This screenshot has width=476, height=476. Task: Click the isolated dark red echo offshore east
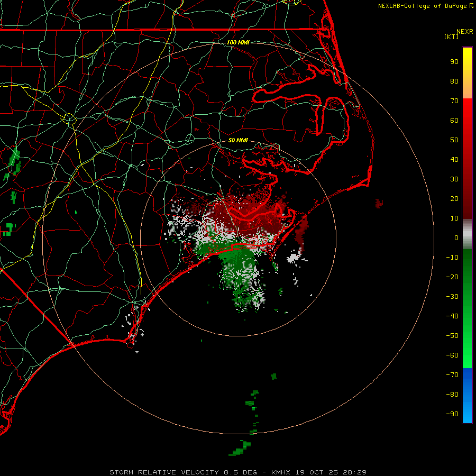coord(379,204)
